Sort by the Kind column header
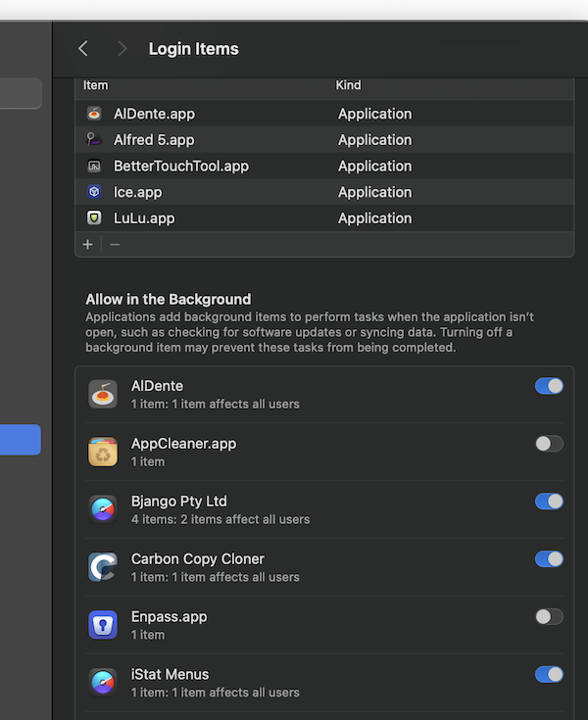Viewport: 588px width, 720px height. (348, 85)
